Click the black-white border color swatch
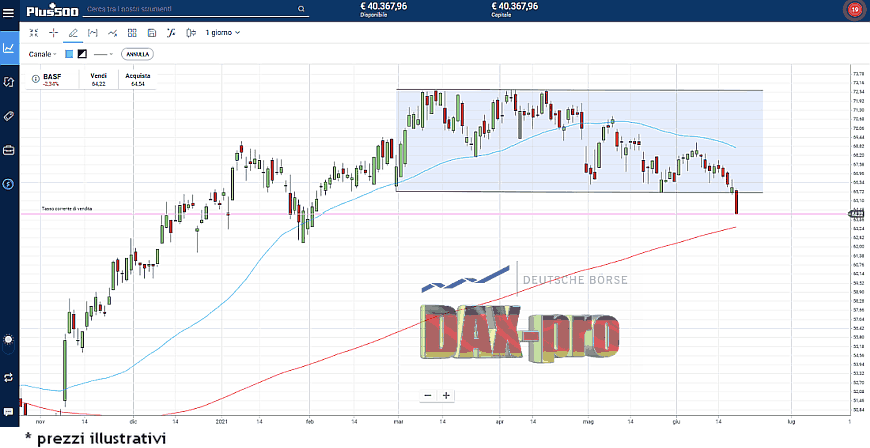This screenshot has width=870, height=448. pos(82,54)
